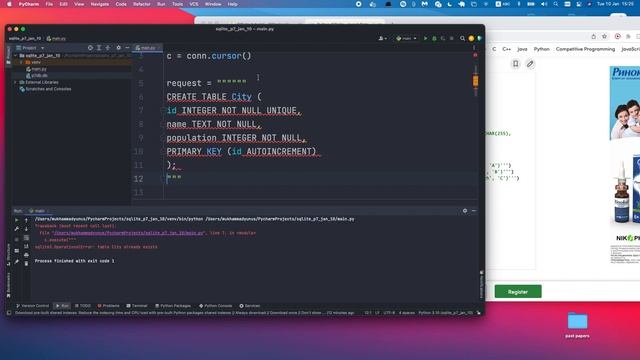Screen dimensions: 640x360
Task: Expand all icon in Project panel header
Action: (x=99, y=48)
